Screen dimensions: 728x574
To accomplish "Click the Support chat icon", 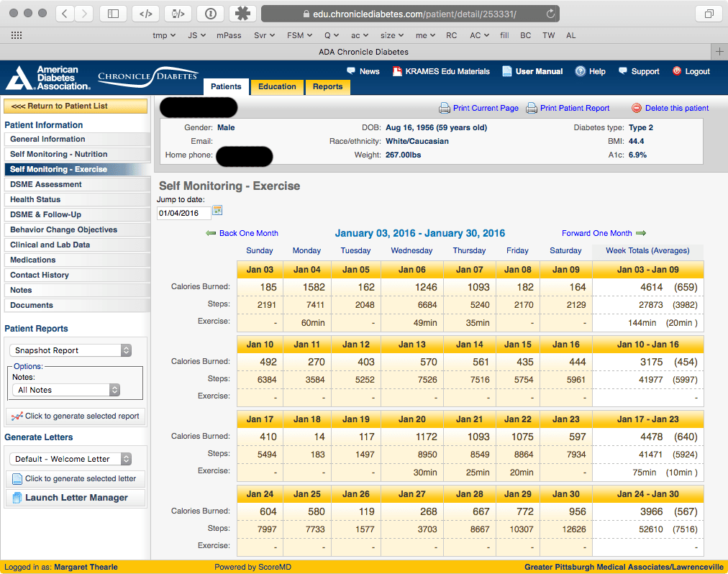I will click(x=622, y=71).
